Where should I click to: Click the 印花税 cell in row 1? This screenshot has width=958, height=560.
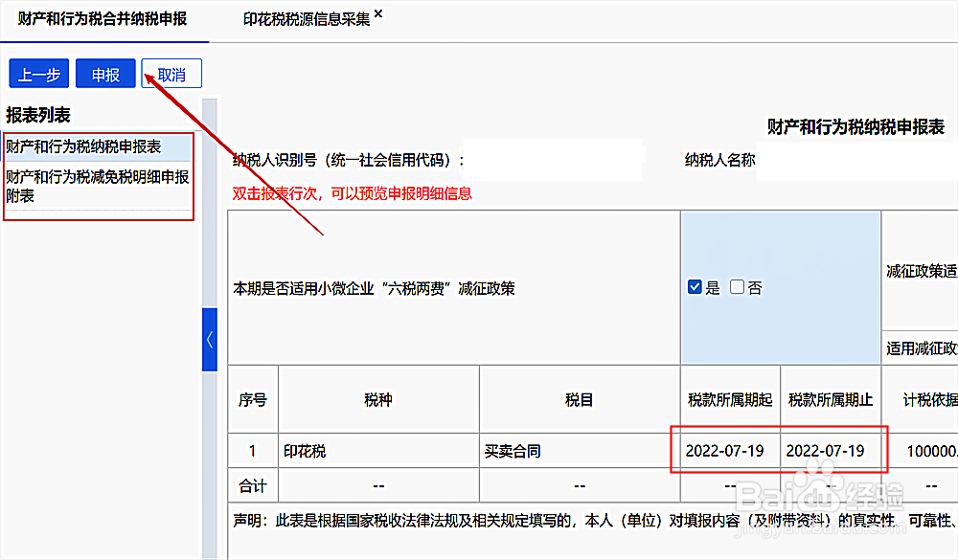click(x=378, y=451)
